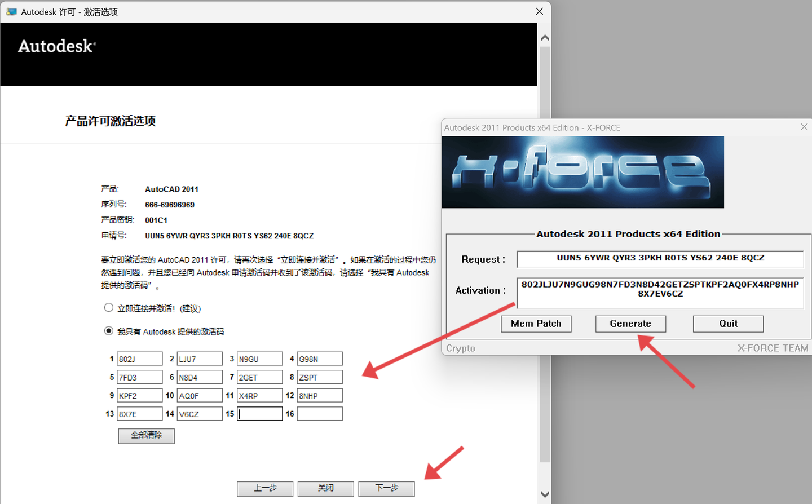Click the serial number text 666-69696969
This screenshot has width=812, height=504.
point(170,205)
